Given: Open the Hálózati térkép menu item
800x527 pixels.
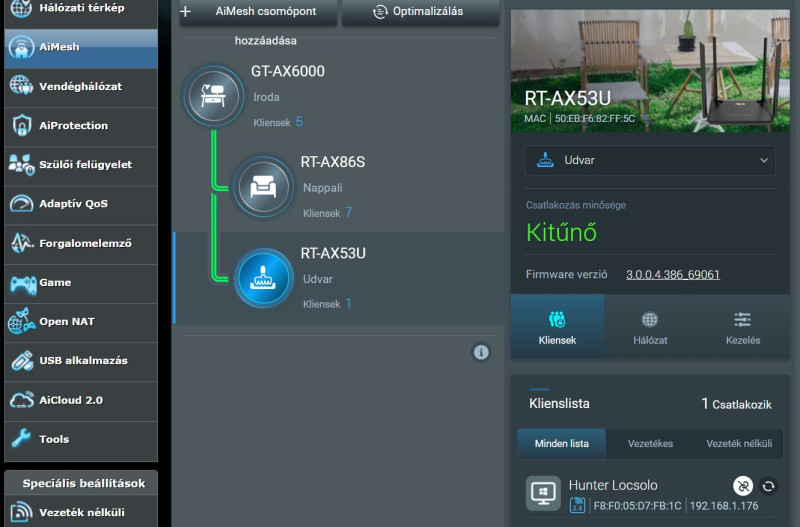Looking at the screenshot, I should pyautogui.click(x=81, y=9).
